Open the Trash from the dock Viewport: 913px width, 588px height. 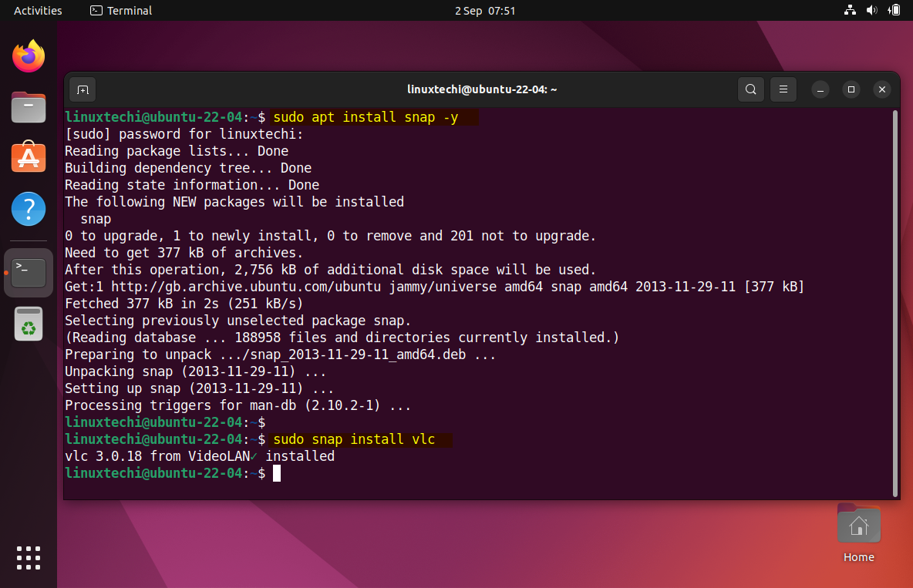pos(29,324)
